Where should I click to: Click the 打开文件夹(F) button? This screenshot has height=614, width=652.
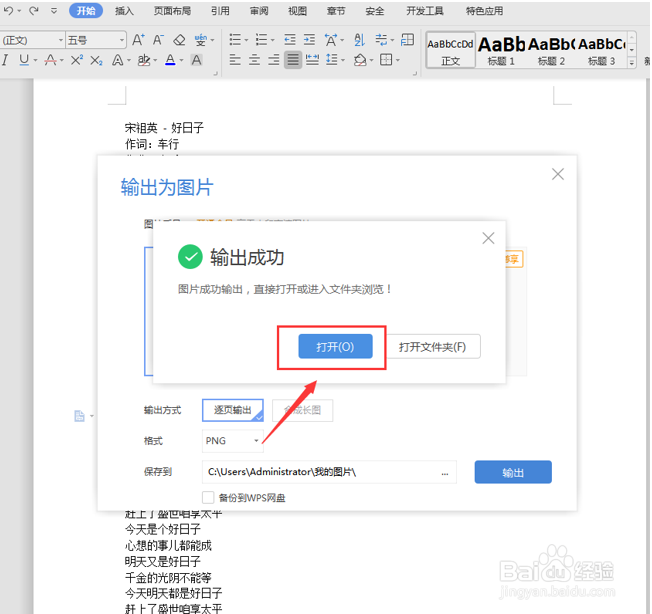coord(432,347)
